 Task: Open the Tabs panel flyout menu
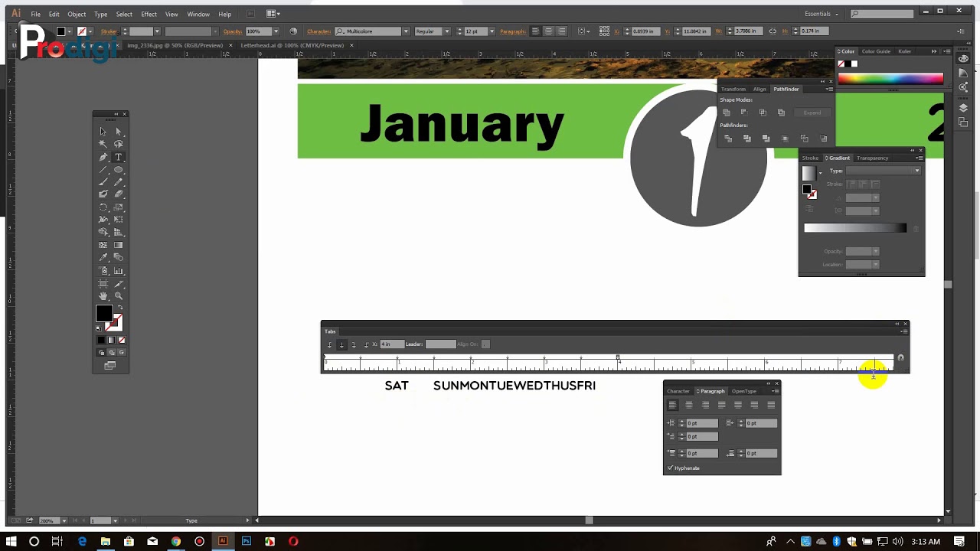click(x=904, y=331)
